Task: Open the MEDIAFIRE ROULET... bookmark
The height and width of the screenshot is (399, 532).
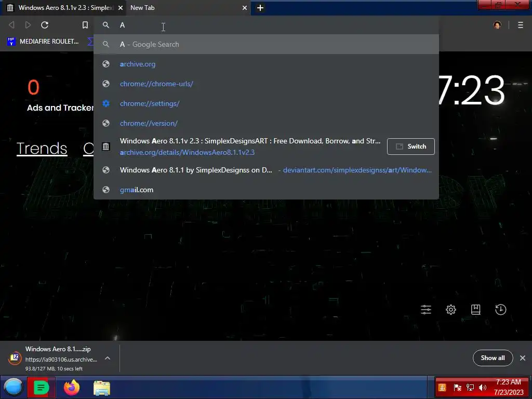Action: tap(43, 42)
